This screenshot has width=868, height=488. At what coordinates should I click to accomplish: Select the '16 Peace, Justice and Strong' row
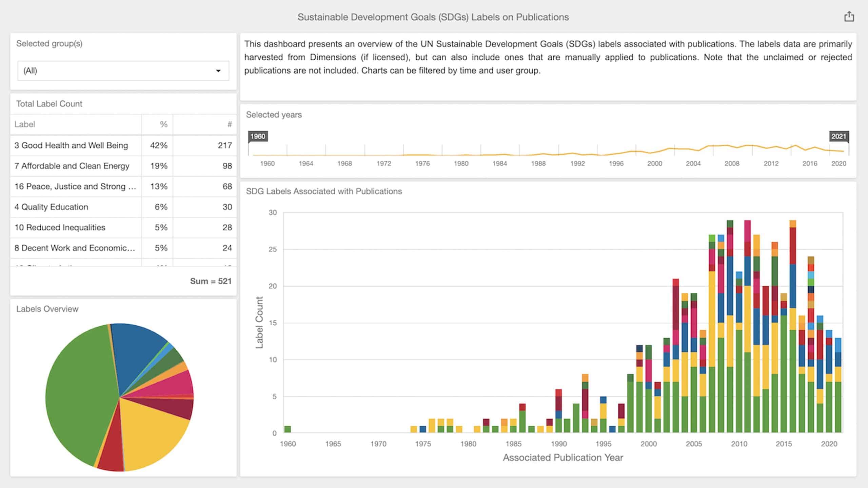coord(75,186)
